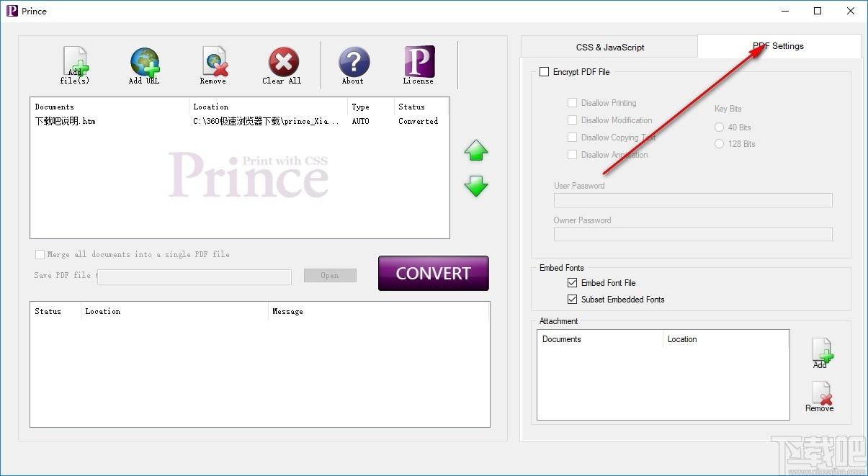Image resolution: width=868 pixels, height=476 pixels.
Task: Toggle Disallow Printing checkbox
Action: [x=572, y=103]
